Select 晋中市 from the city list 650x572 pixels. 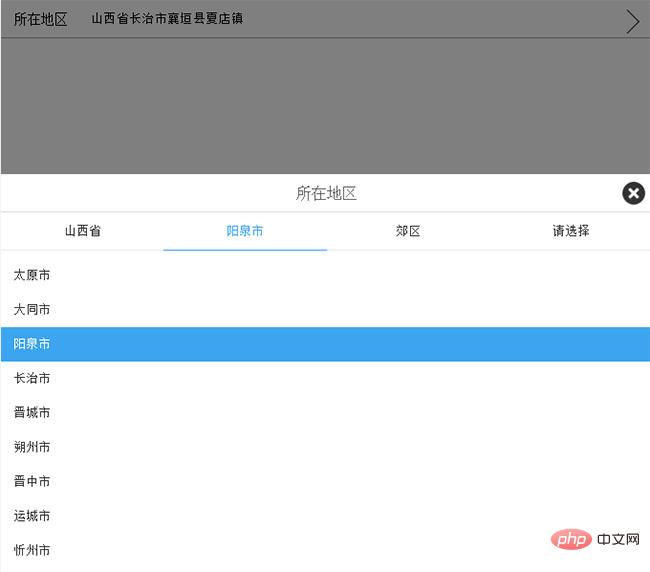coord(325,481)
